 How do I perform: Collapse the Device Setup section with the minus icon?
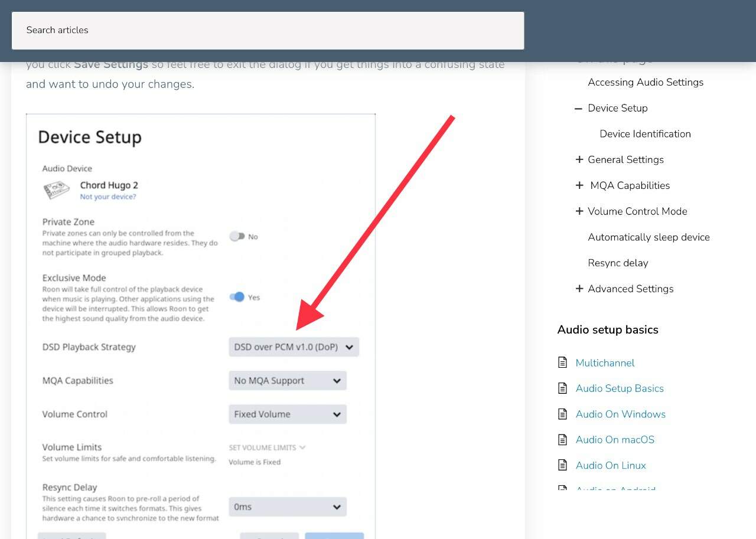pyautogui.click(x=578, y=108)
